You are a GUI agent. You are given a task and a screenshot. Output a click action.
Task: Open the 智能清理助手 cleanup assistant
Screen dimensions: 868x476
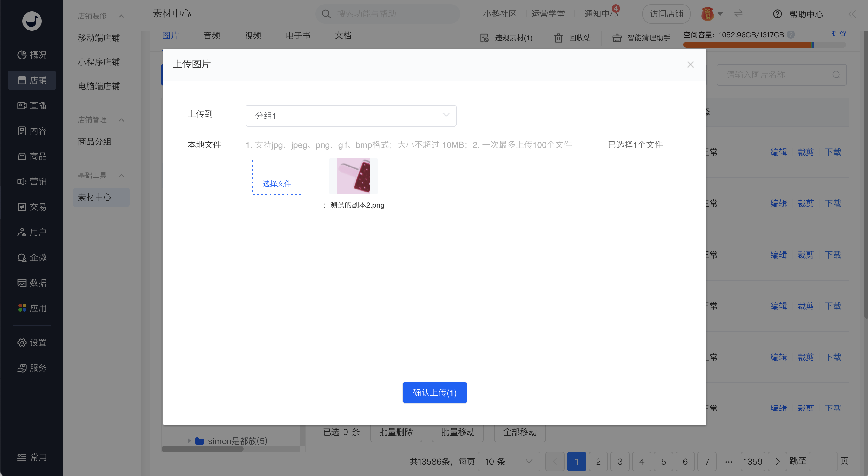point(641,38)
